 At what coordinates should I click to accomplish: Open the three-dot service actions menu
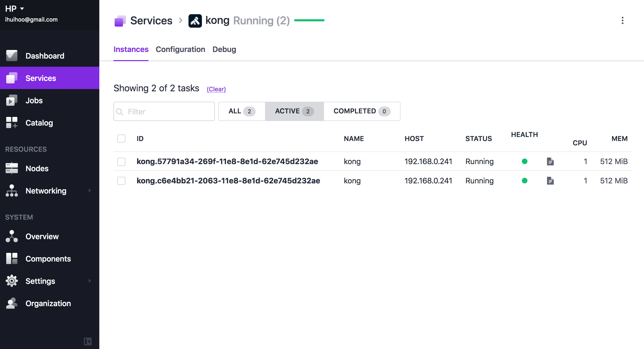[x=622, y=21]
